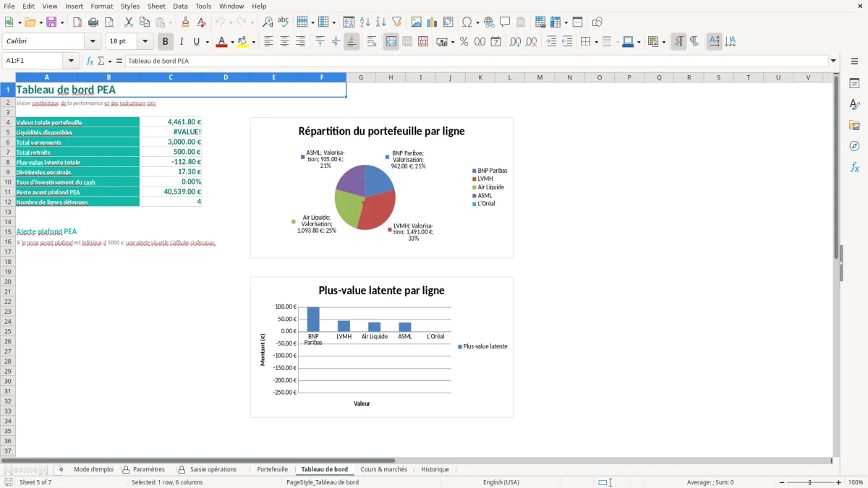Expand Name Box dropdown arrow

tap(71, 61)
